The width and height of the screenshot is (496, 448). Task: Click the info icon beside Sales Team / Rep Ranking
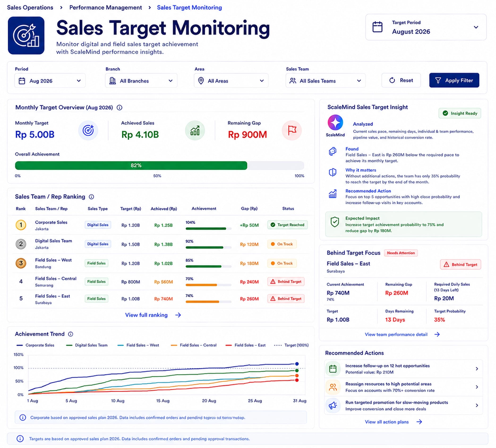click(91, 197)
